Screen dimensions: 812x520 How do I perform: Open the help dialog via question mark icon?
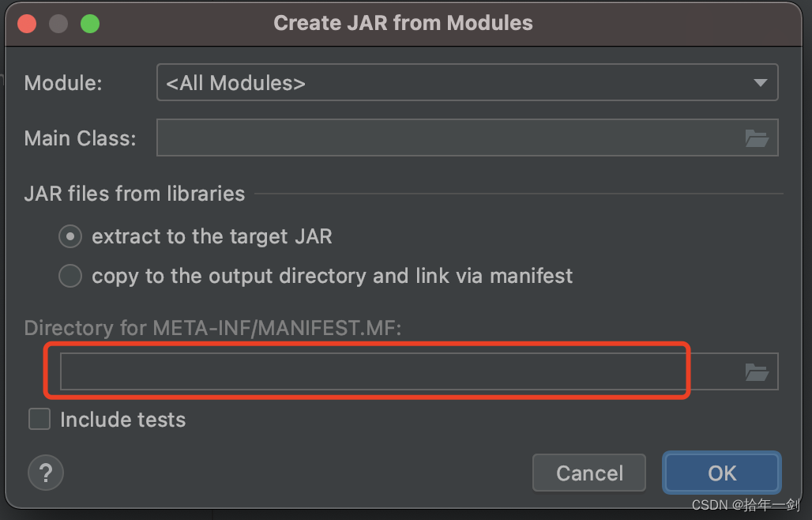tap(45, 473)
